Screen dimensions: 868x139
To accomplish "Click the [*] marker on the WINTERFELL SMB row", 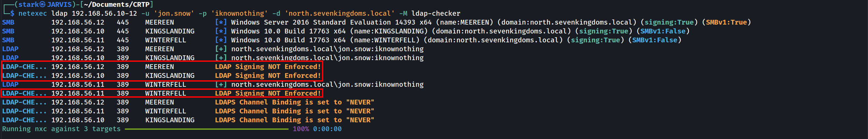I will point(221,40).
